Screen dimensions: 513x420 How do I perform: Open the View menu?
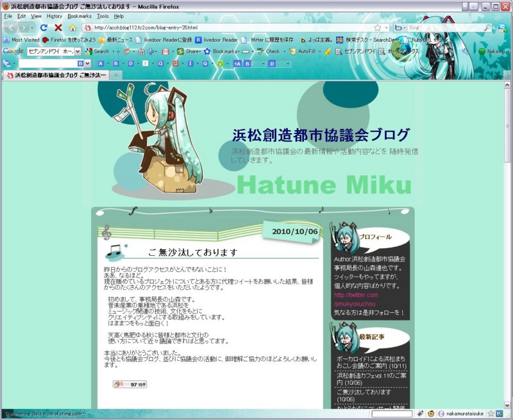pos(36,16)
